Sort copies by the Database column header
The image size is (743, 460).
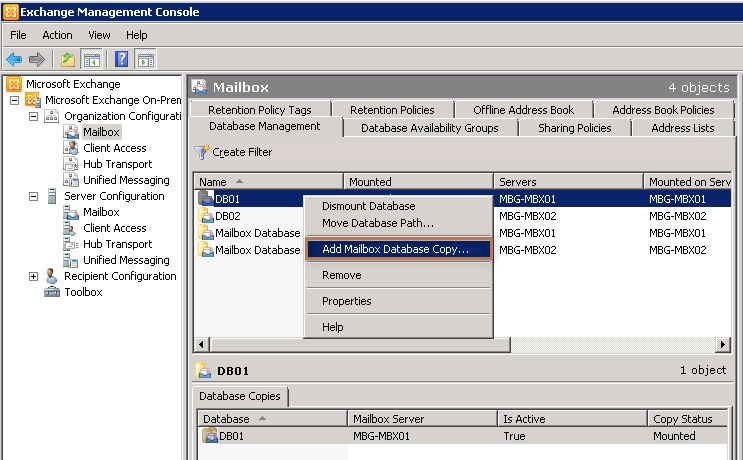coord(272,419)
